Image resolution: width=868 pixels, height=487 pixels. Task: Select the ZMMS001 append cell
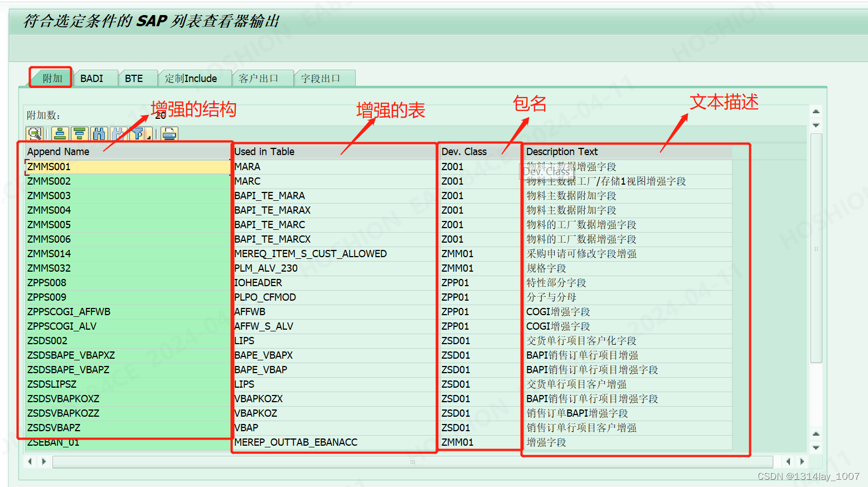tap(128, 167)
